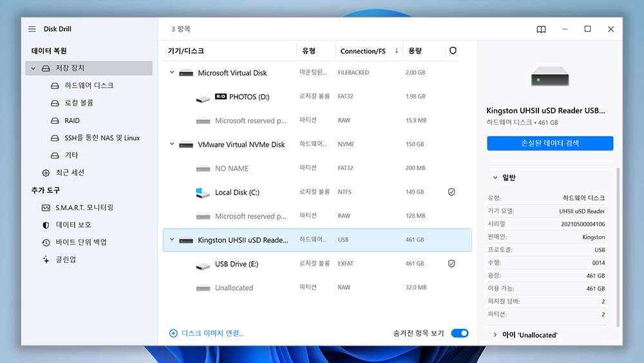Click the R/O badge on PHOTOS (D:)
The height and width of the screenshot is (363, 644).
220,97
